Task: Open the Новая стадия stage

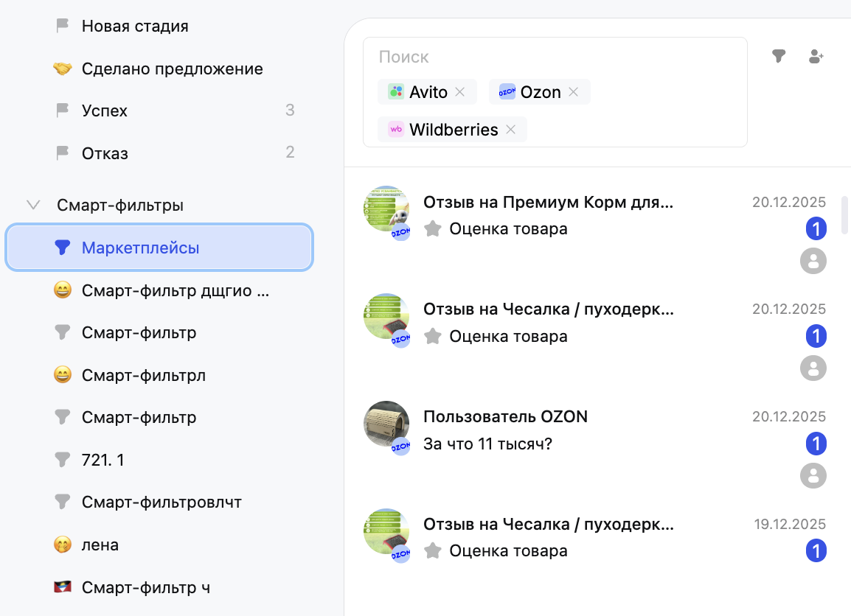Action: (x=135, y=27)
